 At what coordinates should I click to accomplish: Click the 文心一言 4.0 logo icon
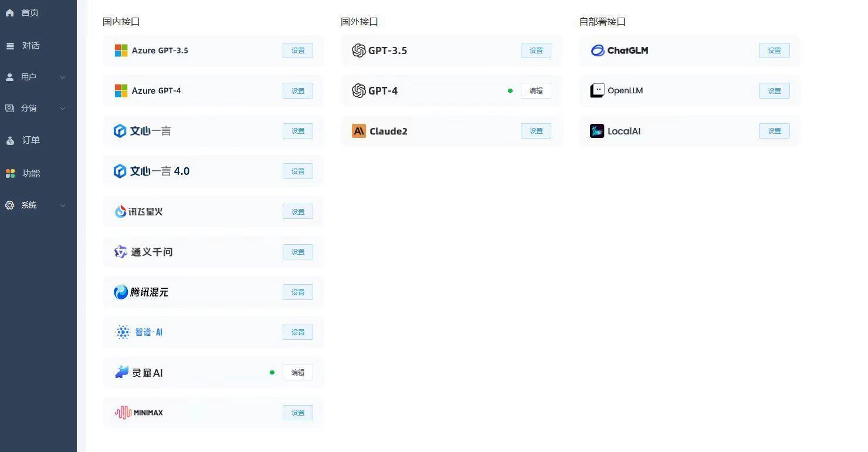(120, 171)
